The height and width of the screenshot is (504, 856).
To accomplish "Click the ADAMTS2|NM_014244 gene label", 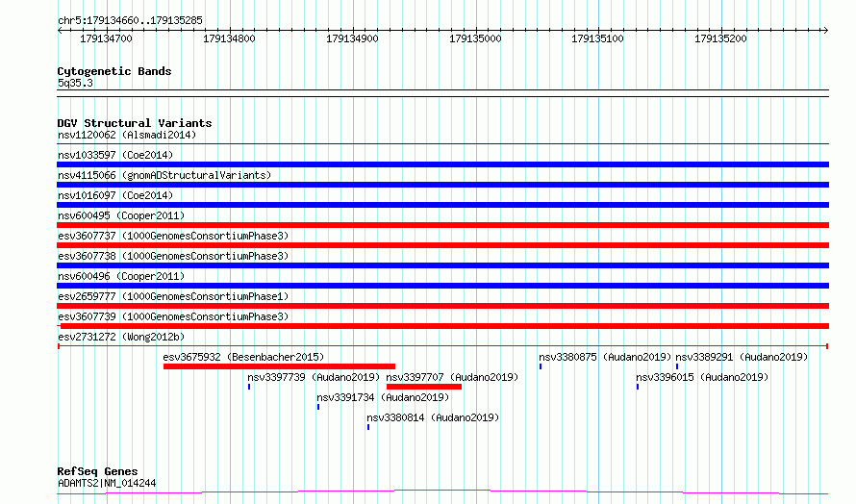I will (x=107, y=483).
